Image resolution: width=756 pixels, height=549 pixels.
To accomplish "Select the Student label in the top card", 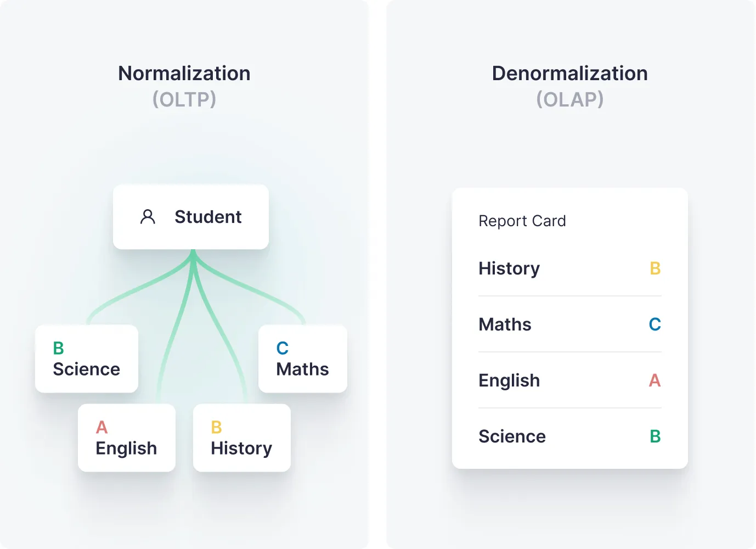I will click(208, 217).
